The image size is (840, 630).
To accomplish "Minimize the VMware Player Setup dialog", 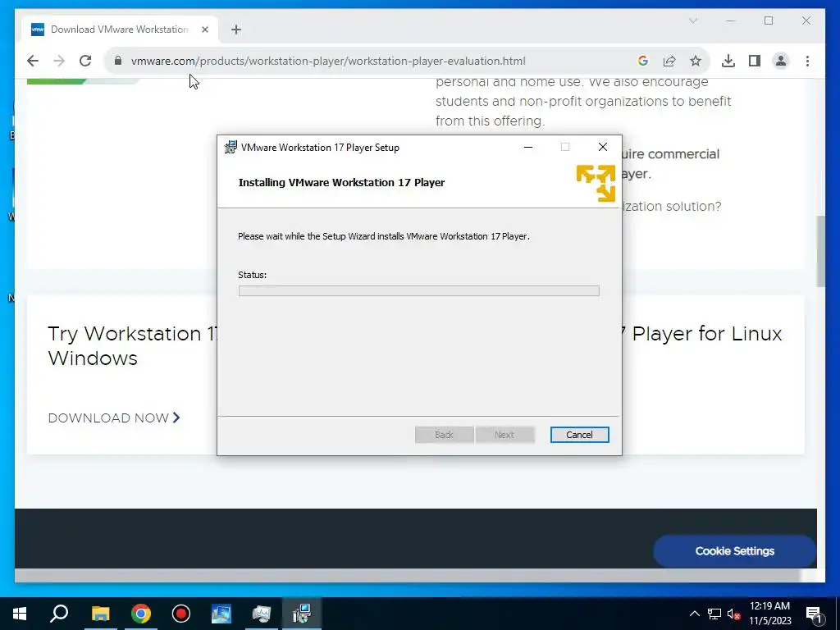I will (x=528, y=147).
